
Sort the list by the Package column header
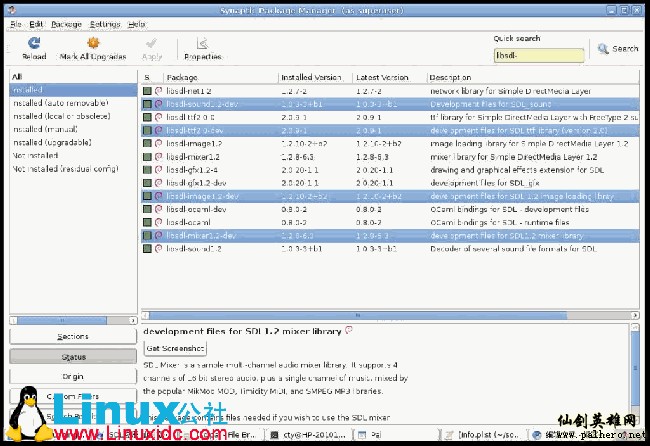pos(220,77)
